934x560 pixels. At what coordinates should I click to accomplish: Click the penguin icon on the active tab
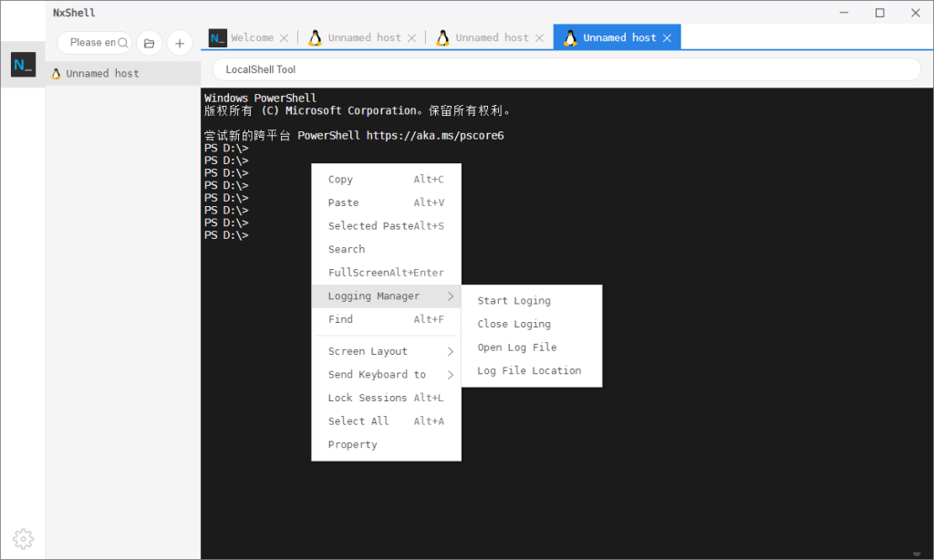click(568, 37)
